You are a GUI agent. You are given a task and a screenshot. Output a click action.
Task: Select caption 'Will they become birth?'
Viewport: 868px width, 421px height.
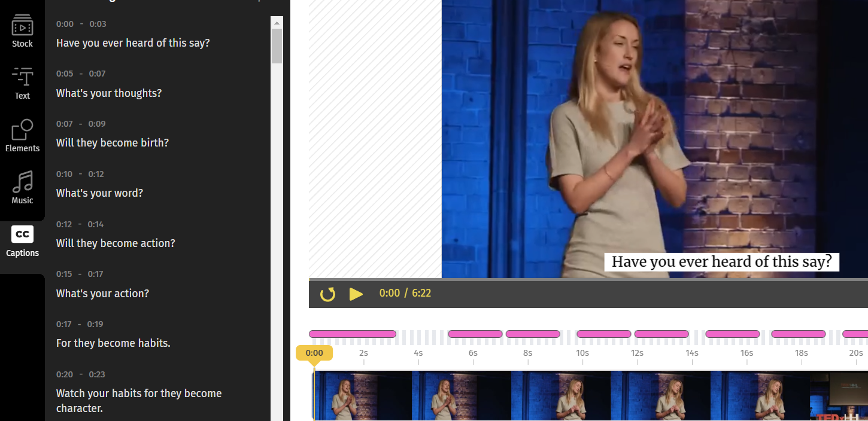113,143
